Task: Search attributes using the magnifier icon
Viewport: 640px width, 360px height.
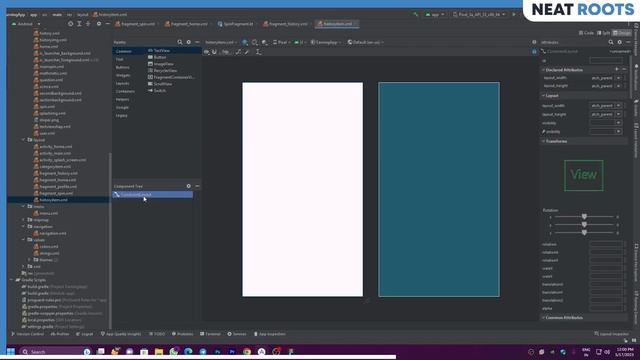Action: (x=611, y=42)
